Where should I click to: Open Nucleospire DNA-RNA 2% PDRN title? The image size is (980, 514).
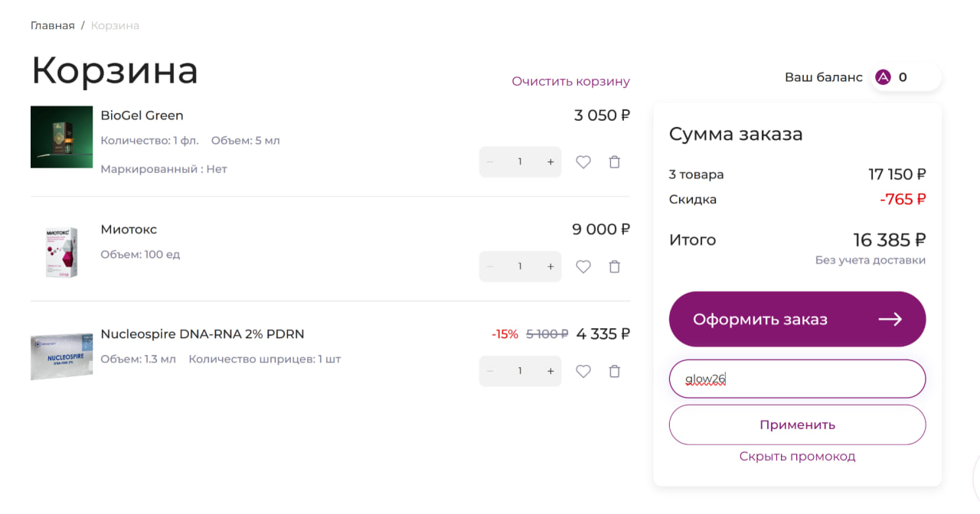[x=203, y=334]
